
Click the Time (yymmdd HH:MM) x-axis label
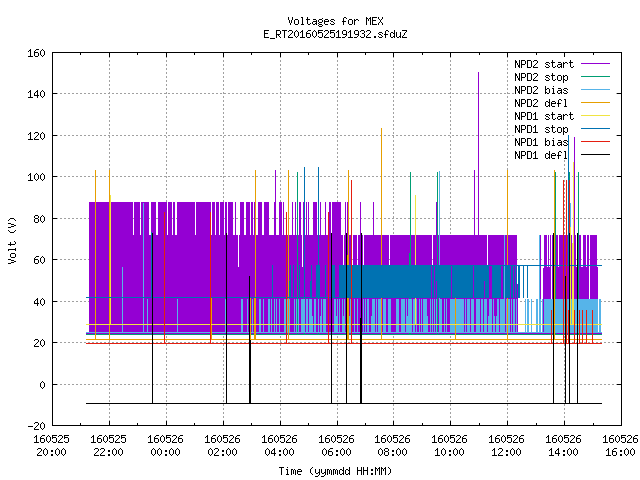click(x=336, y=471)
